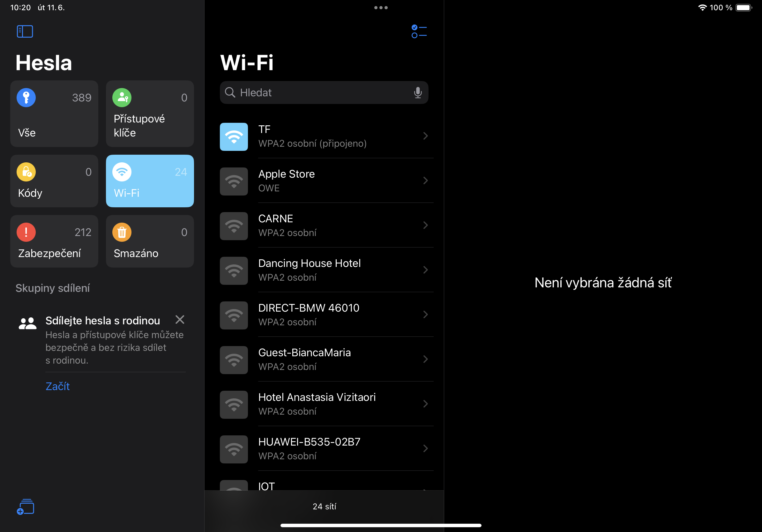Add a new account via bottom-left icon
This screenshot has height=532, width=762.
(x=26, y=507)
